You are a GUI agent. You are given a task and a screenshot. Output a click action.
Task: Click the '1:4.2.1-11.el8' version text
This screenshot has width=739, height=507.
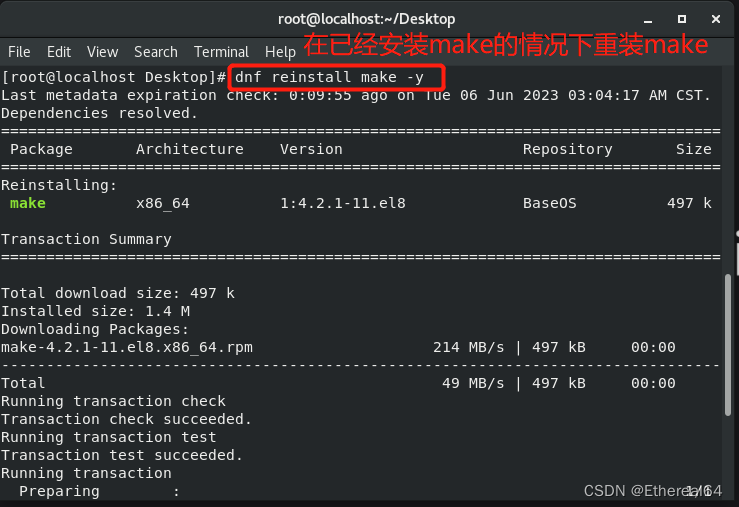tap(343, 203)
